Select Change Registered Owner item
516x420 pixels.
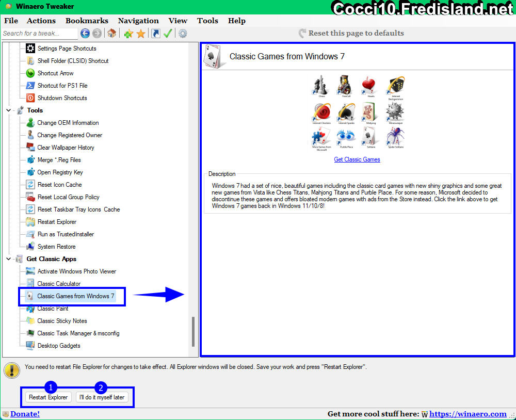pyautogui.click(x=70, y=135)
